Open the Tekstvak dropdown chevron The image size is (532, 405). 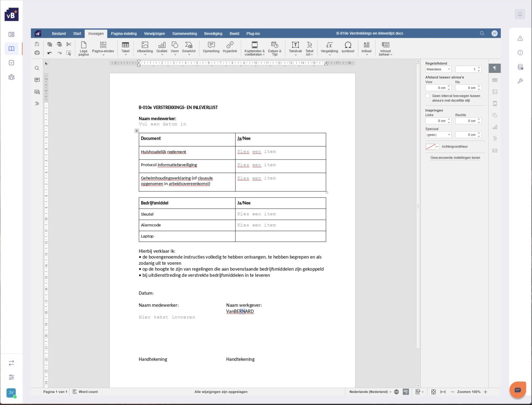[x=295, y=55]
